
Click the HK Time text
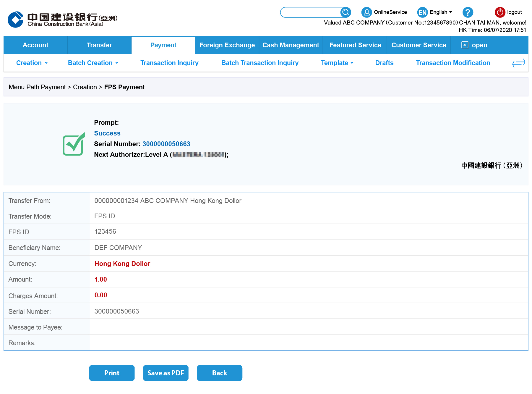pyautogui.click(x=492, y=30)
